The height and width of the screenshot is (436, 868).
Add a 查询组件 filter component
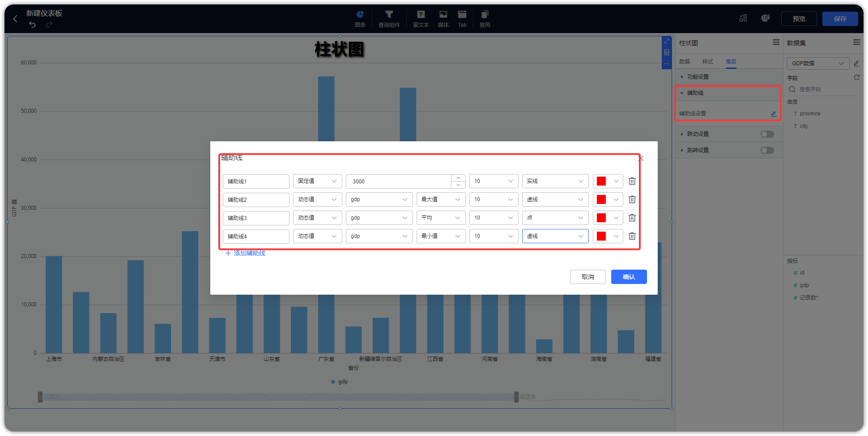coord(389,19)
